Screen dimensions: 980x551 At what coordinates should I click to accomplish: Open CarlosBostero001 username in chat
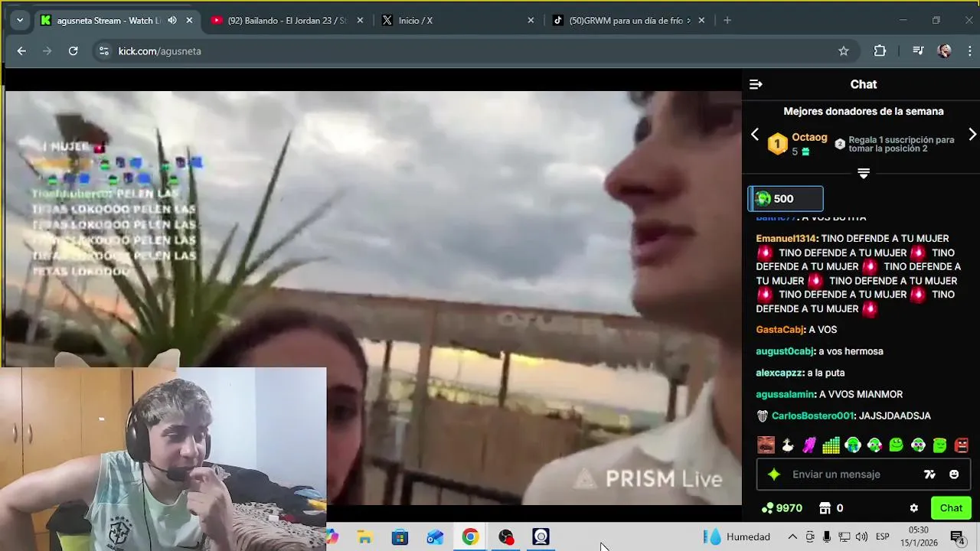(x=812, y=416)
